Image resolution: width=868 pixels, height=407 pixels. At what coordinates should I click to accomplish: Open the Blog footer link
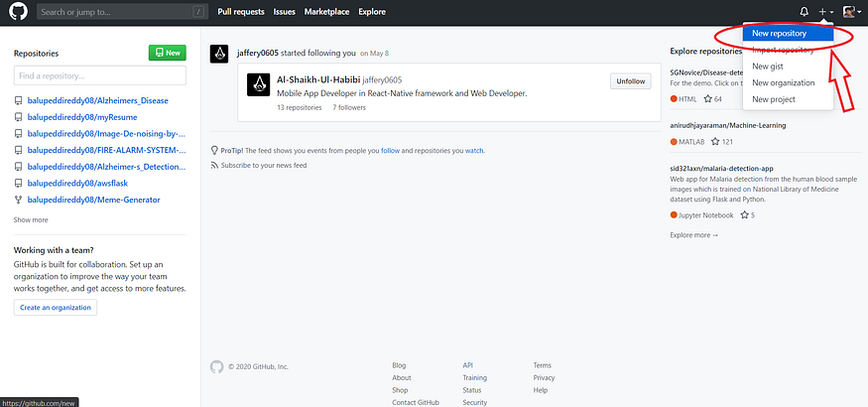coord(399,365)
